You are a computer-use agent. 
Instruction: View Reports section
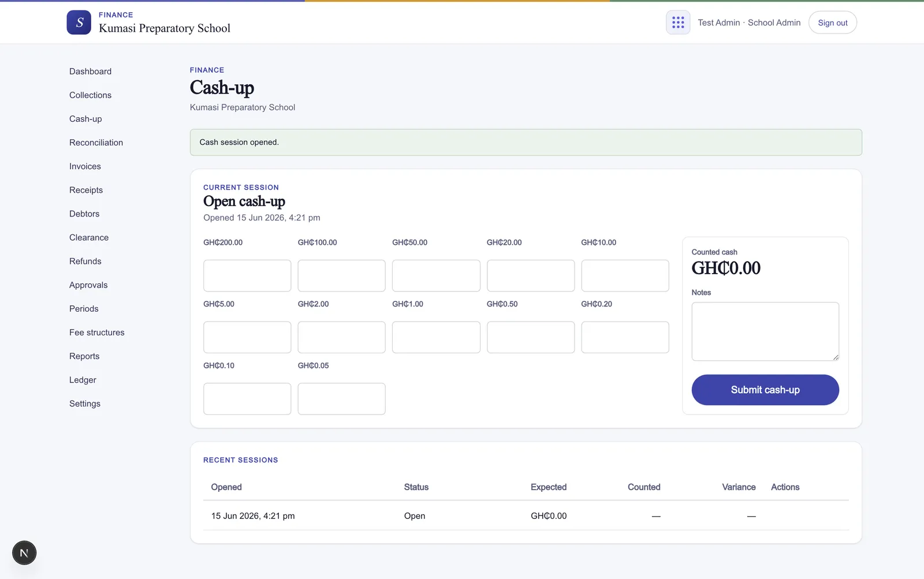coord(84,356)
